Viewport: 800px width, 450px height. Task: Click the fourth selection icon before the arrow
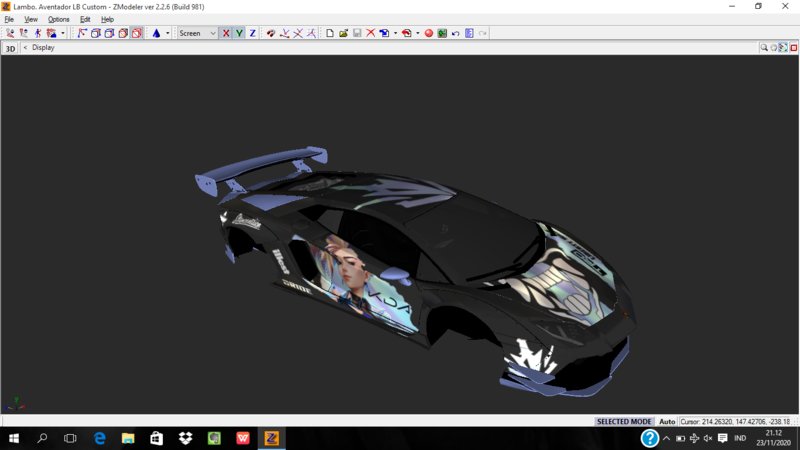[x=51, y=33]
